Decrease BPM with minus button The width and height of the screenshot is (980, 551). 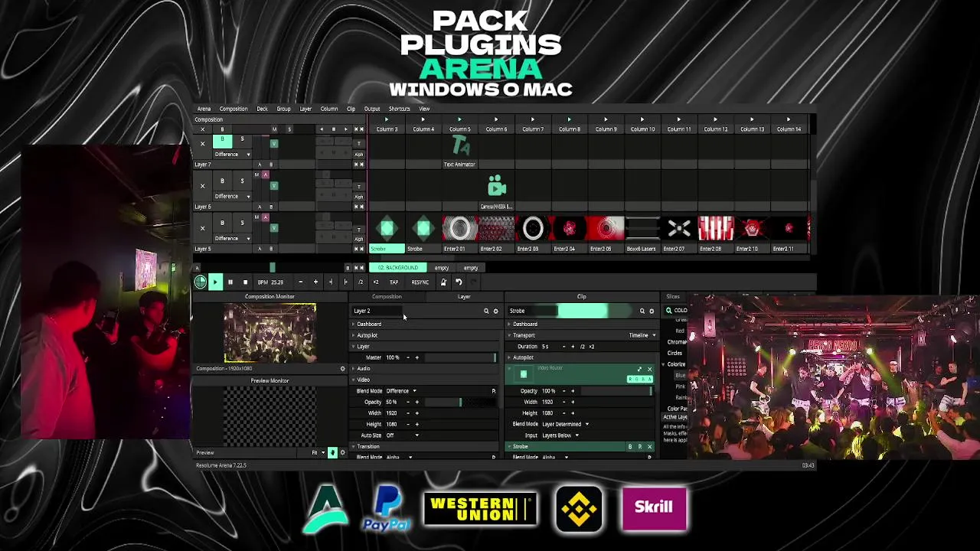pos(300,282)
